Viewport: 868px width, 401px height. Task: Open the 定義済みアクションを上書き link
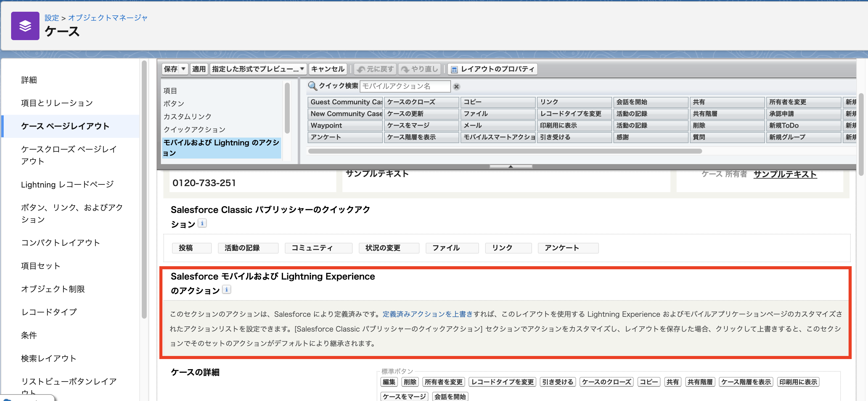point(427,314)
